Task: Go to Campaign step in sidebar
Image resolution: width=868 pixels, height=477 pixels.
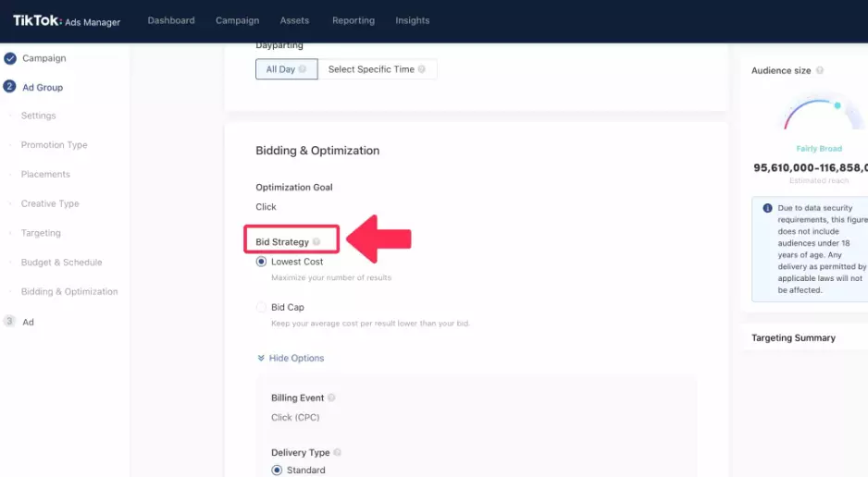Action: point(43,58)
